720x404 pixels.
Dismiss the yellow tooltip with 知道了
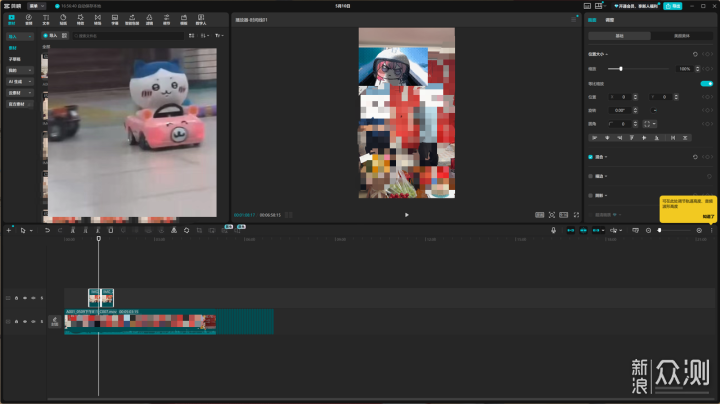coord(708,217)
